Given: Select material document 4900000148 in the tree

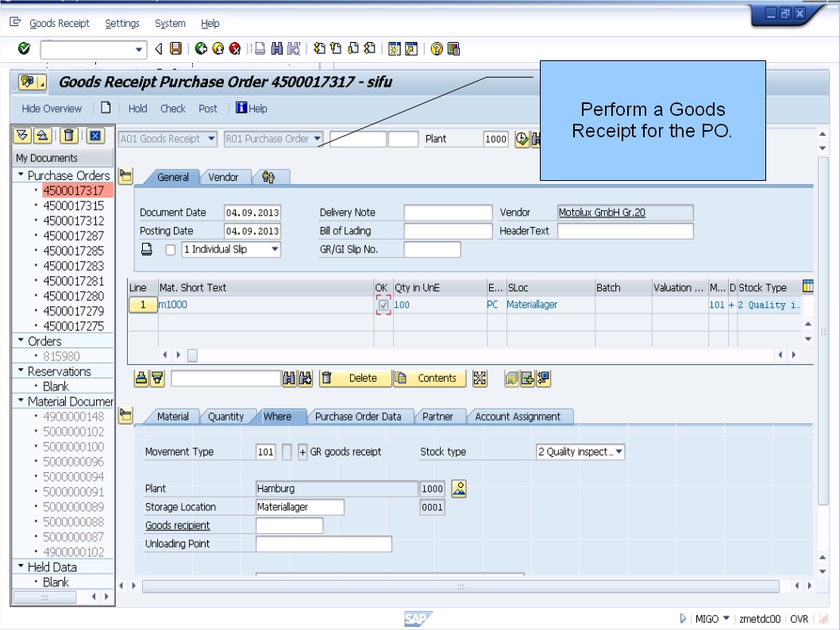Looking at the screenshot, I should click(74, 417).
